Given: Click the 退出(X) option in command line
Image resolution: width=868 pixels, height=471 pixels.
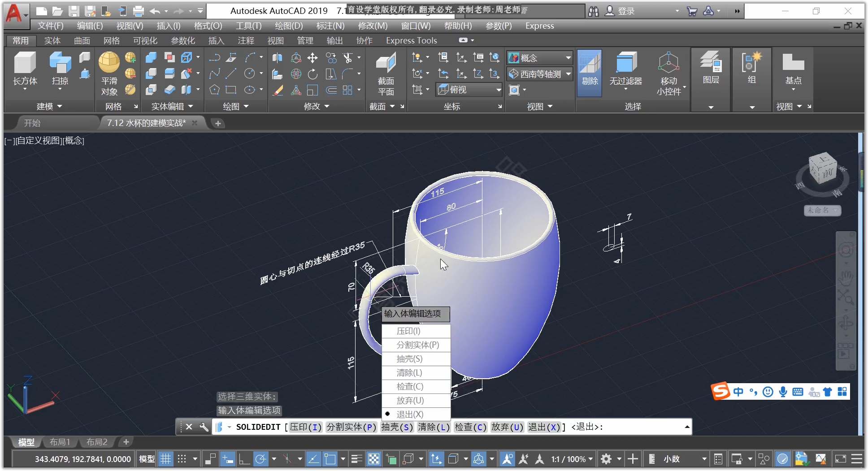Looking at the screenshot, I should [x=544, y=427].
